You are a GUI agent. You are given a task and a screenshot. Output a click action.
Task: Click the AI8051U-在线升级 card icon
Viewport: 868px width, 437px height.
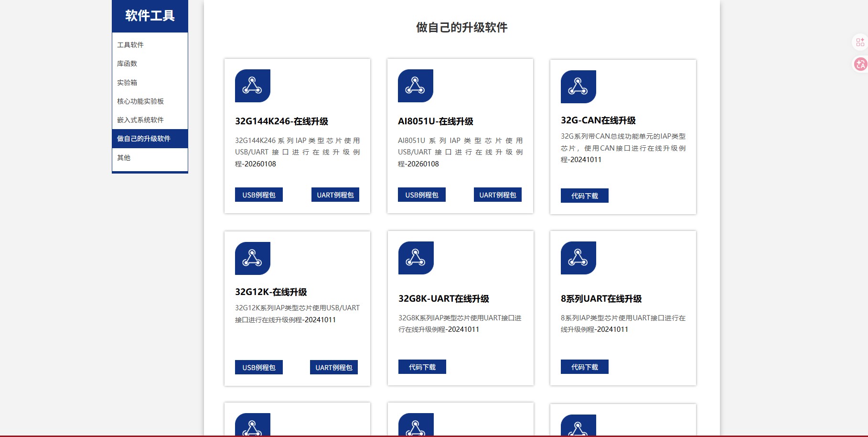point(416,86)
